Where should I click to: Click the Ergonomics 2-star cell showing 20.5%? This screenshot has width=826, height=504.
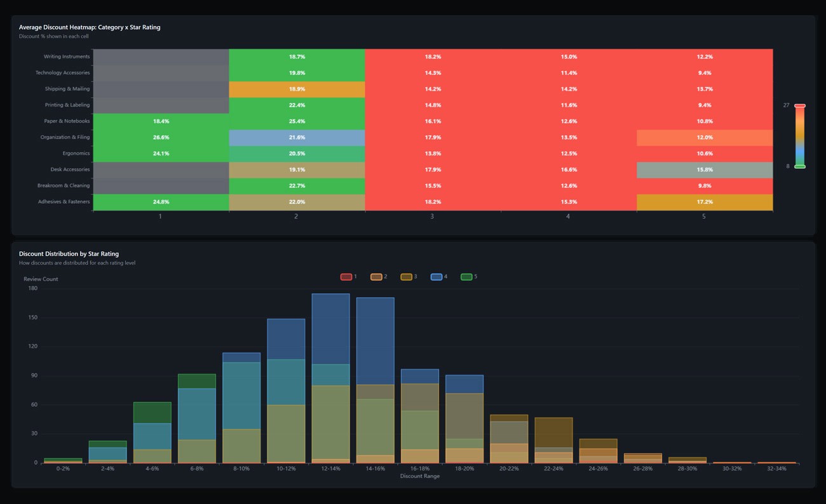[x=297, y=154]
